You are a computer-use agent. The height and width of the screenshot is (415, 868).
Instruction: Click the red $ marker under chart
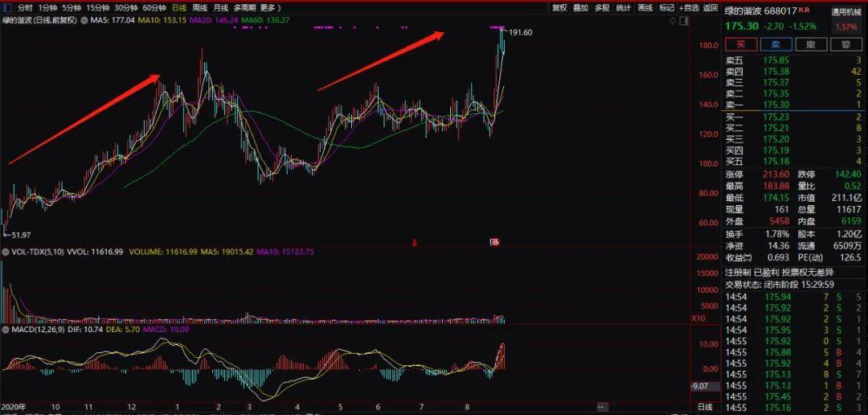tap(415, 242)
